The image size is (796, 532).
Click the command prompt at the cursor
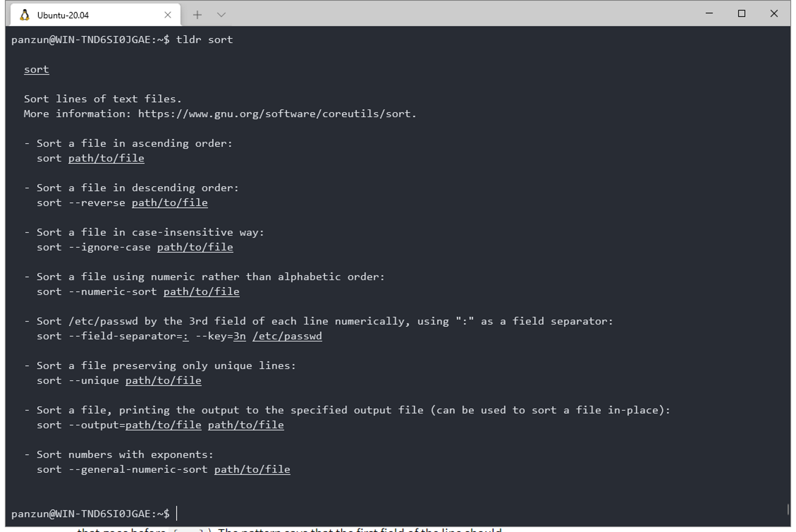coord(177,513)
